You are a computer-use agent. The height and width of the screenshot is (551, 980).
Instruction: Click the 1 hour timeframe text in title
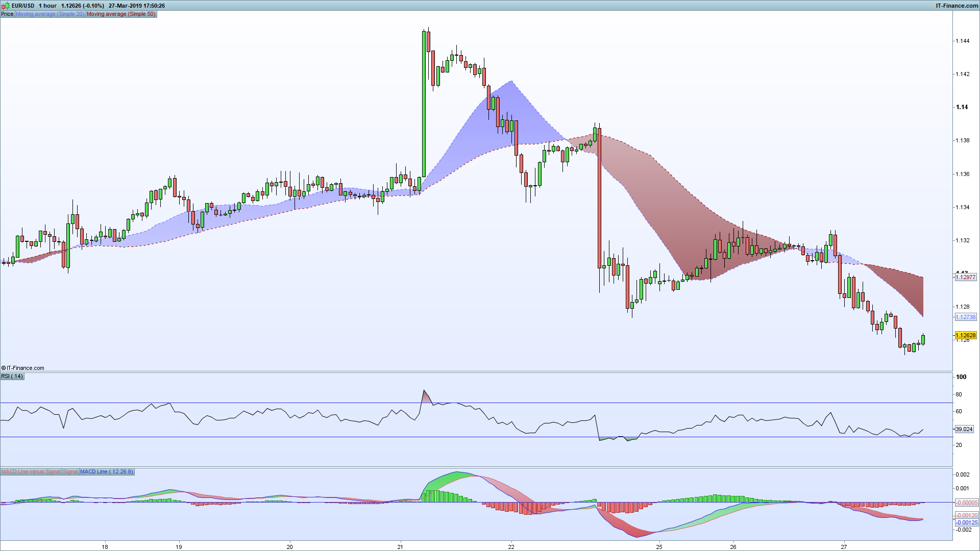[48, 6]
